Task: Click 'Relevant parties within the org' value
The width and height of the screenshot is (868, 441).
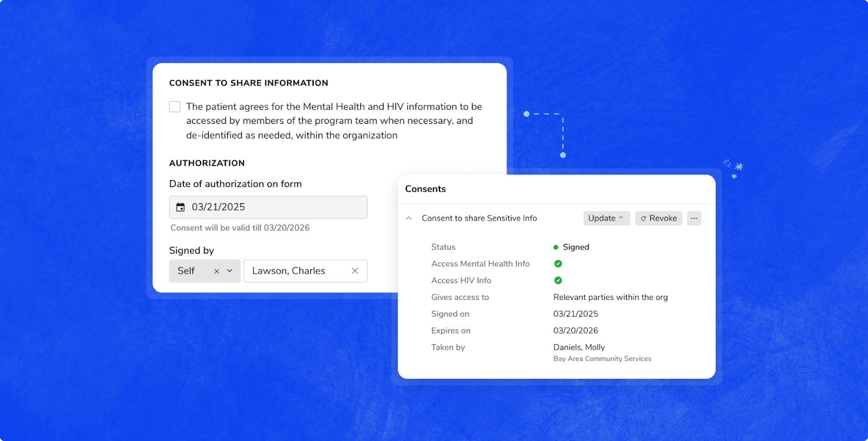Action: [610, 297]
